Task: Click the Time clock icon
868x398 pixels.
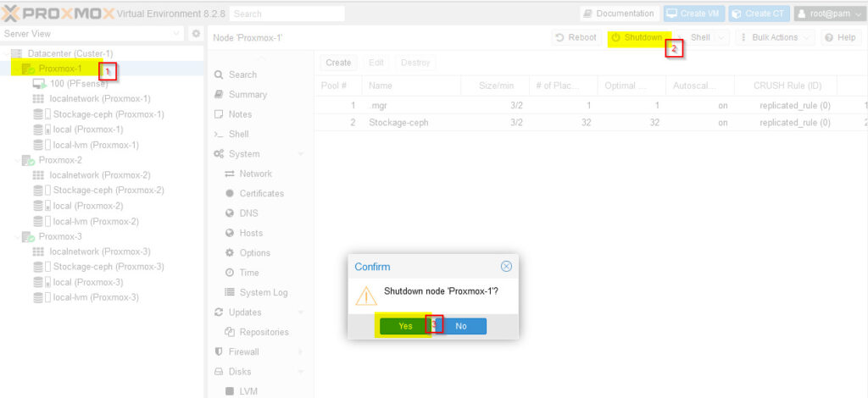Action: tap(230, 273)
